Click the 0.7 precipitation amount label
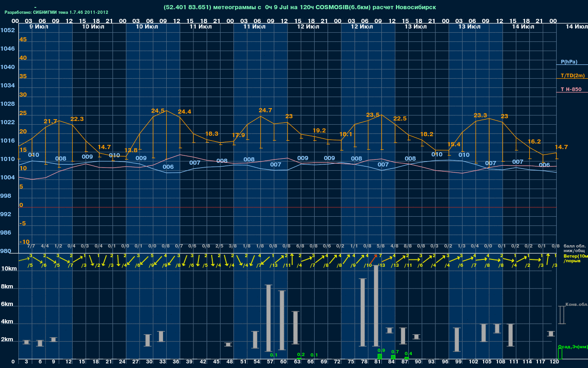This screenshot has width=588, height=368. coord(395,352)
